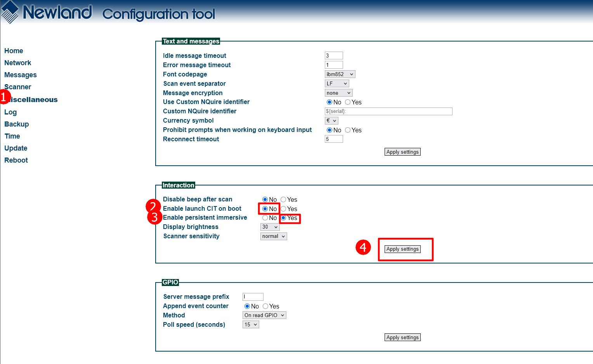Select Yes for Use Custom NQuire identifier
This screenshot has height=364, width=593.
point(348,102)
